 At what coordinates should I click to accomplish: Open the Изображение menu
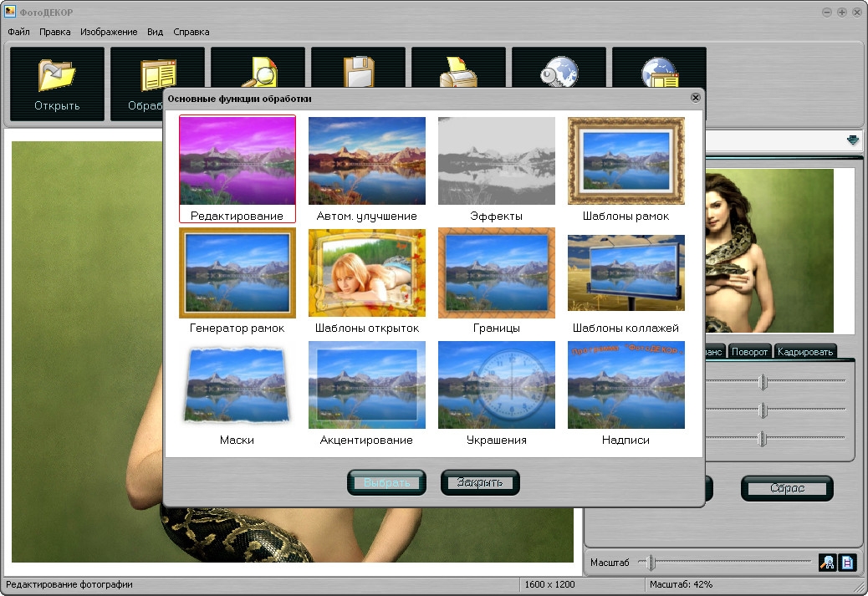click(109, 32)
